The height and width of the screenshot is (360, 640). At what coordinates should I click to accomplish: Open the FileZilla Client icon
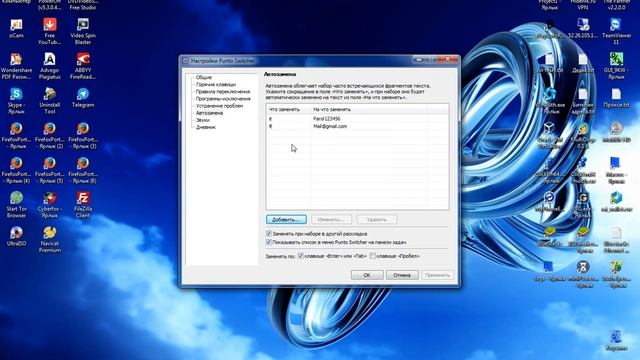click(x=83, y=205)
